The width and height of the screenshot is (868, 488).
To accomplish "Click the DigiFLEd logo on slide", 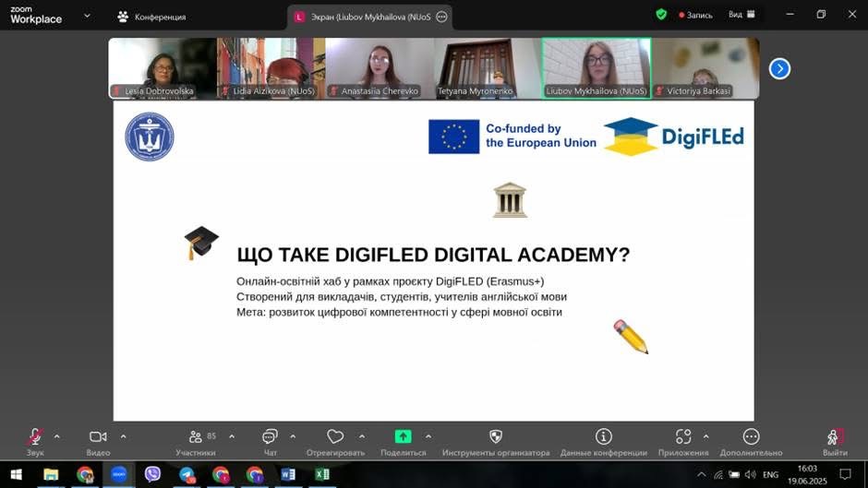I will pos(674,137).
